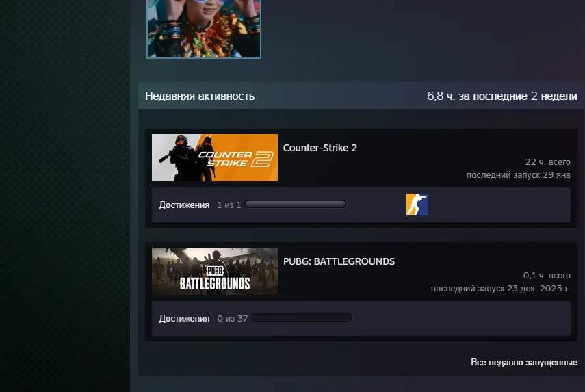Open 'Достижения' for PUBG: BATTLEGROUNDS
This screenshot has height=392, width=585.
tap(184, 319)
